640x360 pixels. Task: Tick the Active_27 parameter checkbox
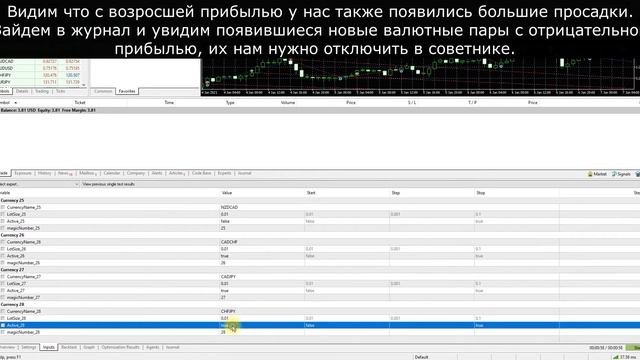click(x=3, y=291)
